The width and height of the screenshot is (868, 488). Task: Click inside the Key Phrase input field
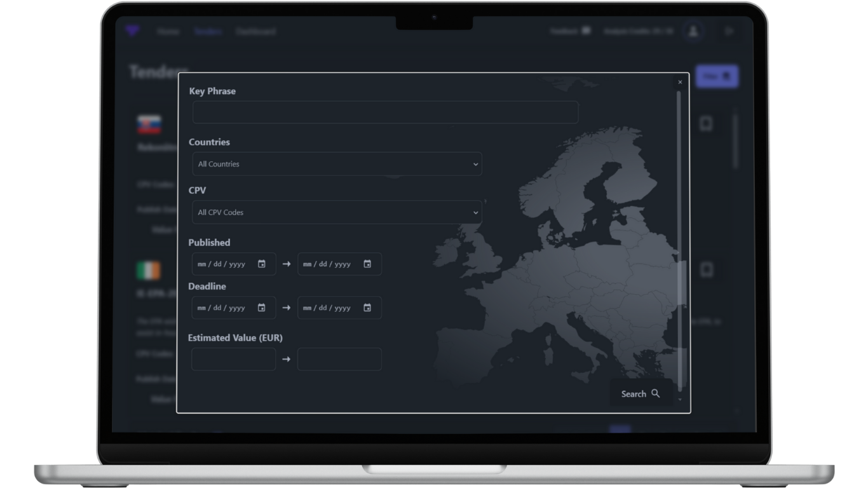pyautogui.click(x=385, y=112)
